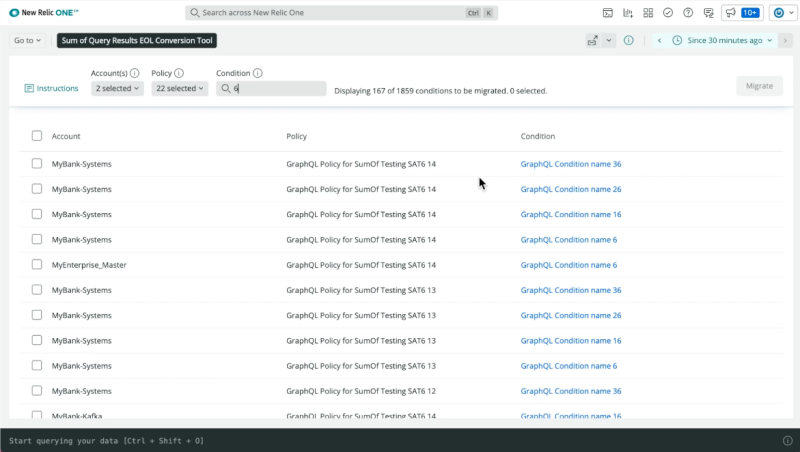Click the info icon next to Account(s)
800x452 pixels.
135,73
